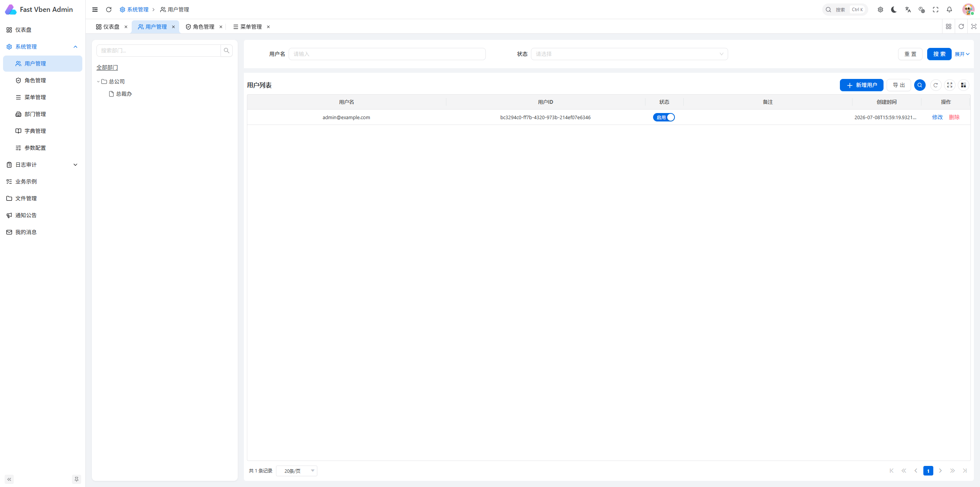The width and height of the screenshot is (980, 487).
Task: Open the global search box in header
Action: point(845,10)
